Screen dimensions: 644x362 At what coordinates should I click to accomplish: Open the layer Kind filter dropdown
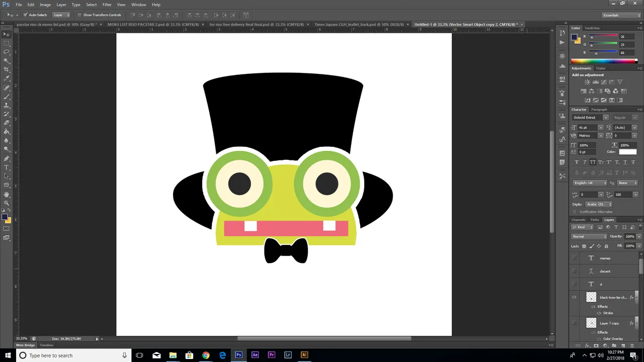pyautogui.click(x=583, y=227)
